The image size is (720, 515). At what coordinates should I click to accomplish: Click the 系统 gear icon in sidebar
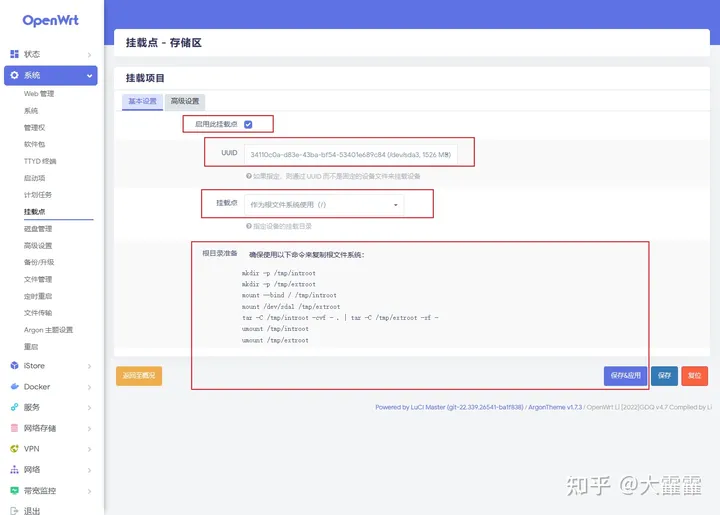[14, 75]
